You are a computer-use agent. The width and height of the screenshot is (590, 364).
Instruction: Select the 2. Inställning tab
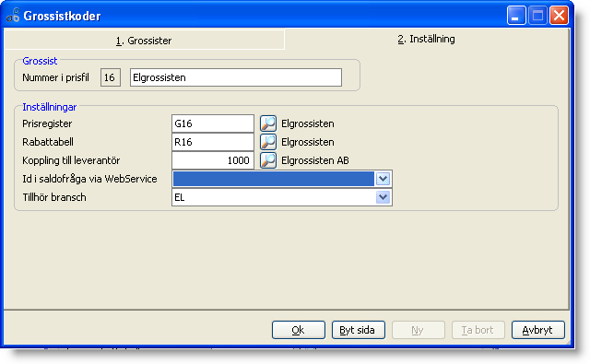[x=426, y=39]
